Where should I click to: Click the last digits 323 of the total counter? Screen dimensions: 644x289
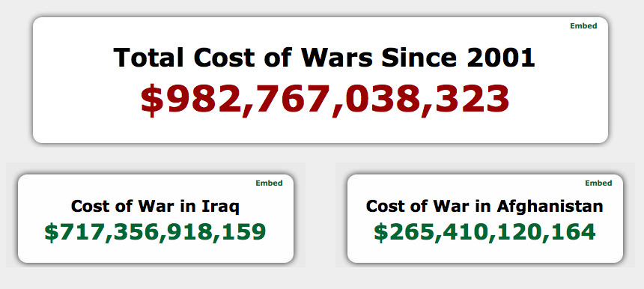click(x=473, y=99)
